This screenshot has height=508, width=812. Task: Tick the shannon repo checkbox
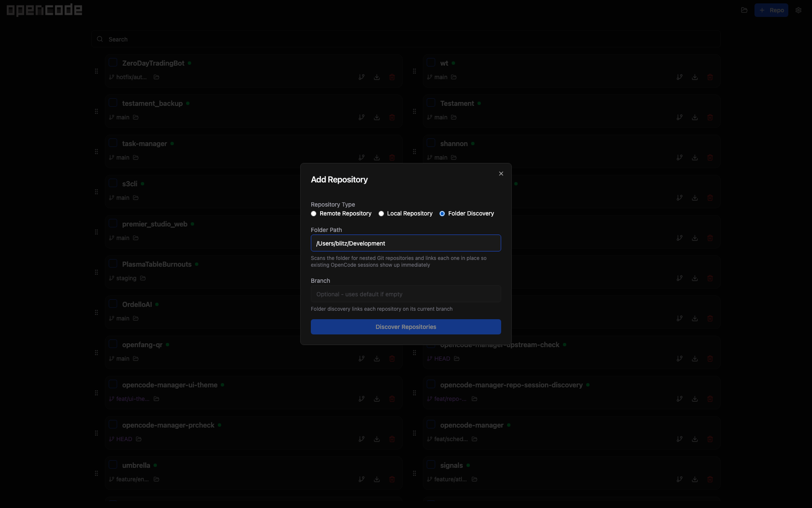(431, 143)
